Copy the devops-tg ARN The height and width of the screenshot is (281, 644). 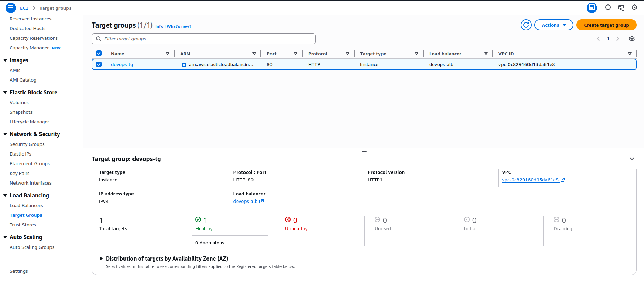(183, 64)
